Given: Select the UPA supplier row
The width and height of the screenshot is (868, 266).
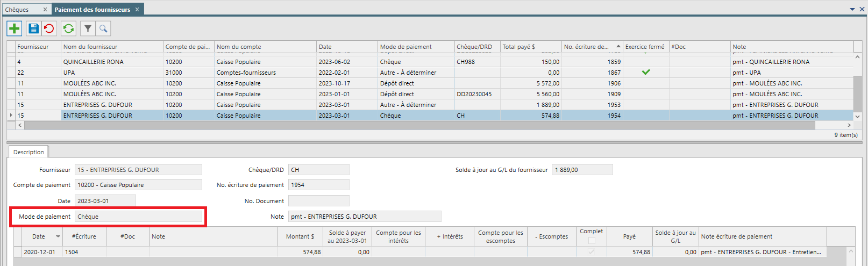Looking at the screenshot, I should pos(430,73).
